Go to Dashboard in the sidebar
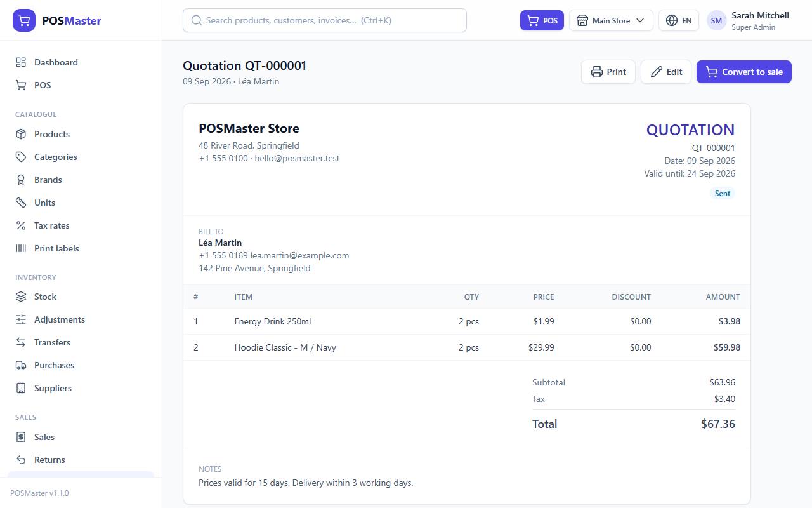This screenshot has height=508, width=812. pyautogui.click(x=81, y=62)
